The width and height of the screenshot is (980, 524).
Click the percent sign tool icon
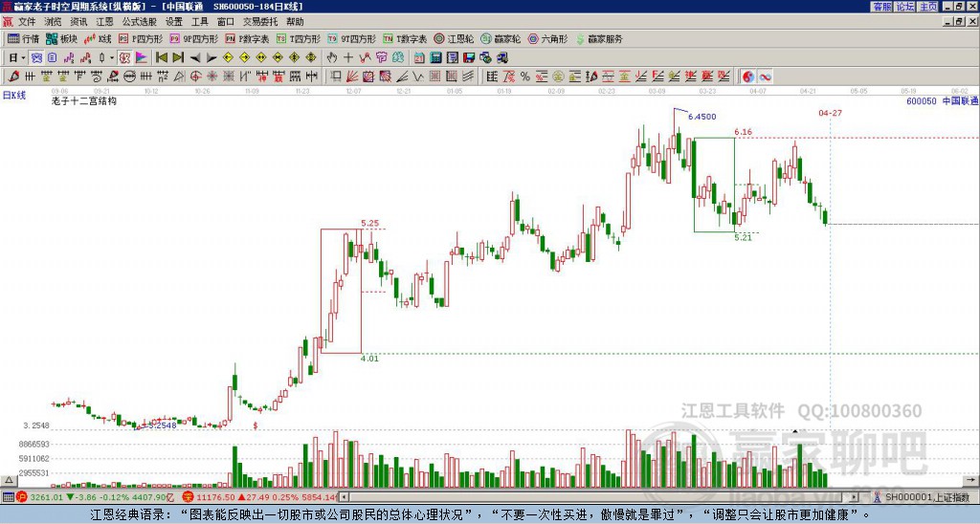coord(525,76)
